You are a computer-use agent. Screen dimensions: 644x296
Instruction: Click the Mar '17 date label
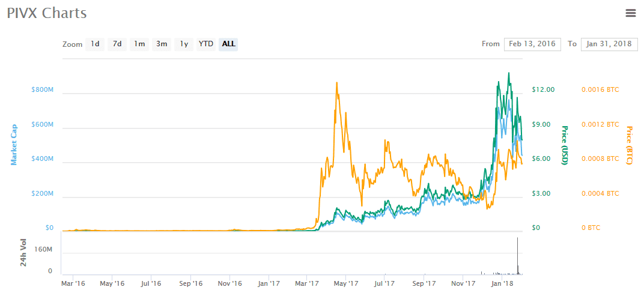(307, 283)
